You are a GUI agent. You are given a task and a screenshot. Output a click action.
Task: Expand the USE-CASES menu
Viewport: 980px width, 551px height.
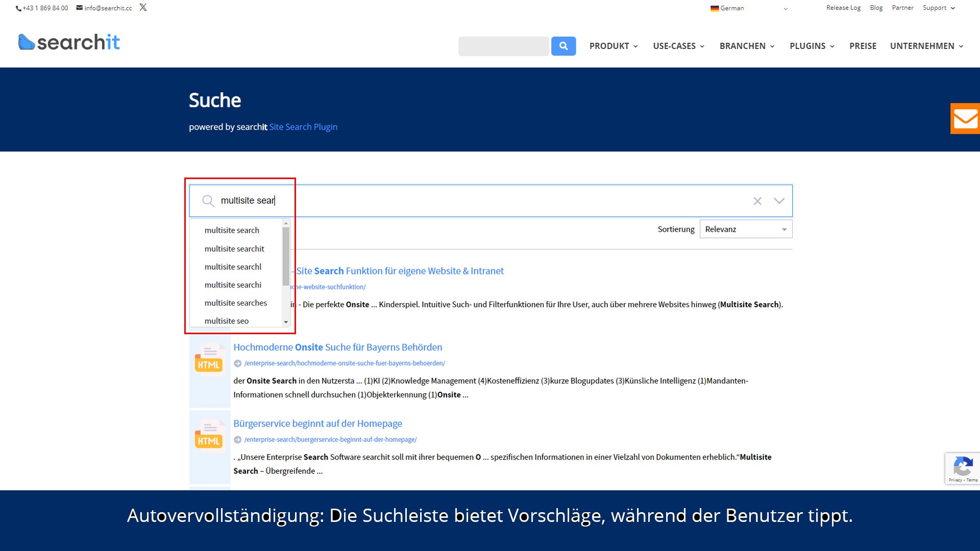pyautogui.click(x=679, y=46)
